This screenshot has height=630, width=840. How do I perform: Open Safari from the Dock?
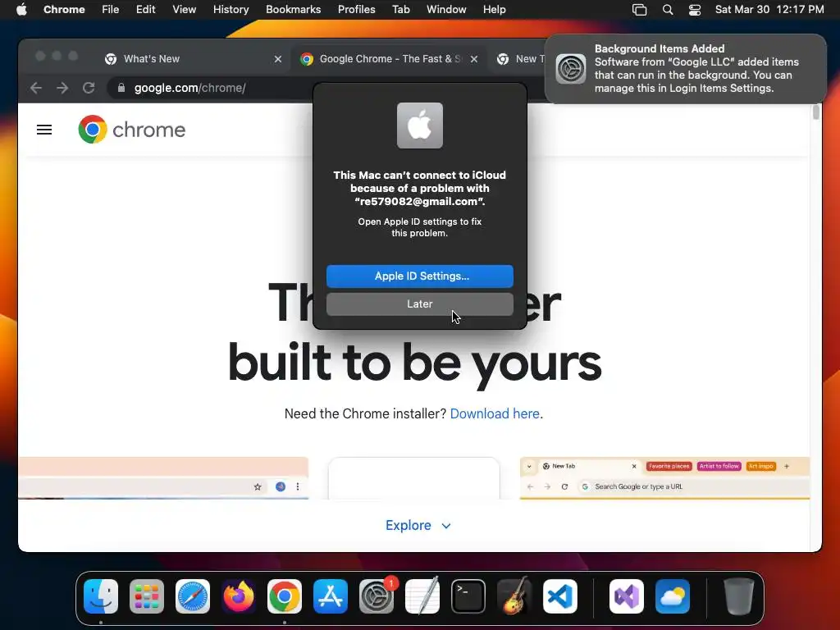[193, 596]
